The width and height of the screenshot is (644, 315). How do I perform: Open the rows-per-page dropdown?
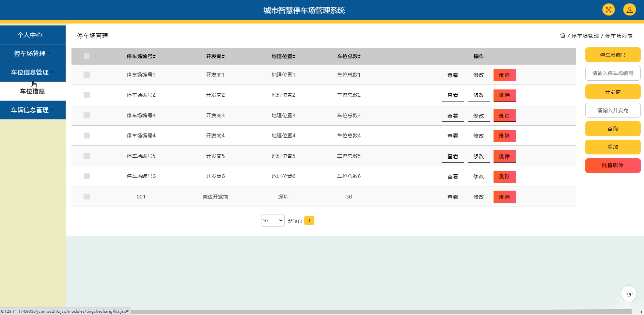tap(273, 221)
